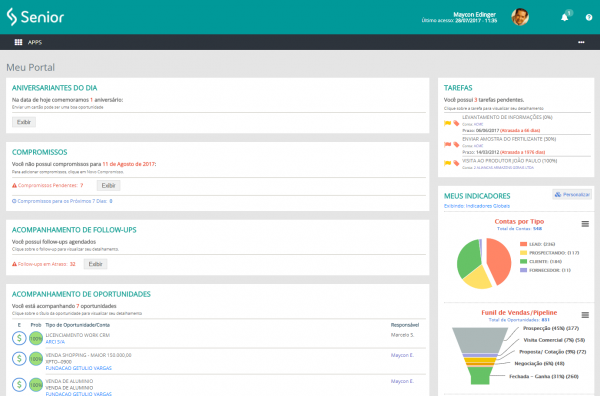Toggle CLIENTE legend swatch

coord(523,261)
